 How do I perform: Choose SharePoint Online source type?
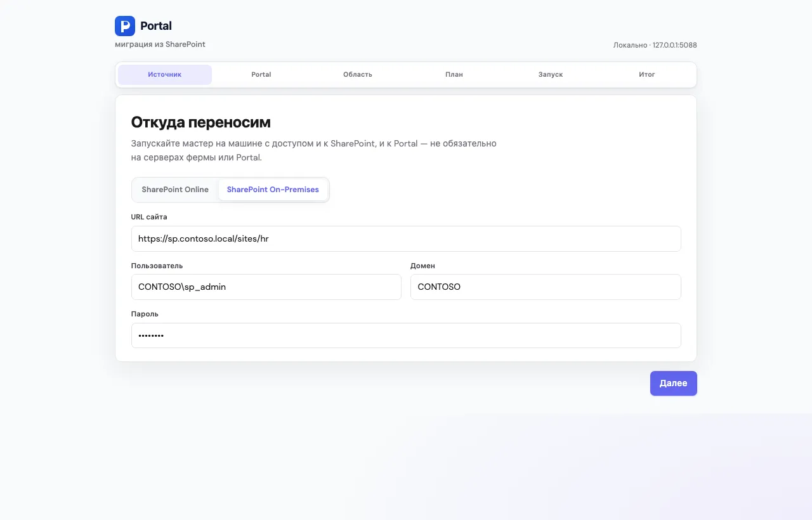point(175,190)
